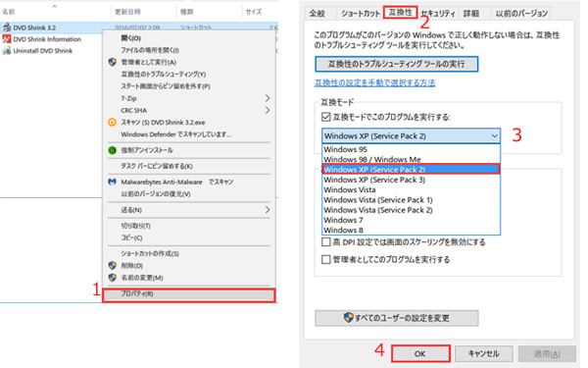Switch to the 以前のバージョン tab
The width and height of the screenshot is (588, 368).
521,14
